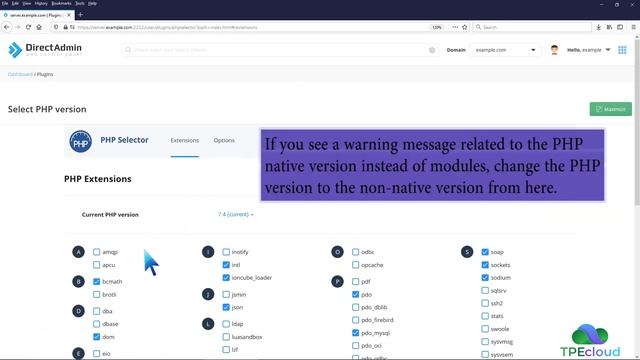Image resolution: width=640 pixels, height=360 pixels.
Task: Close the server.example.com tab
Action: coord(69,15)
